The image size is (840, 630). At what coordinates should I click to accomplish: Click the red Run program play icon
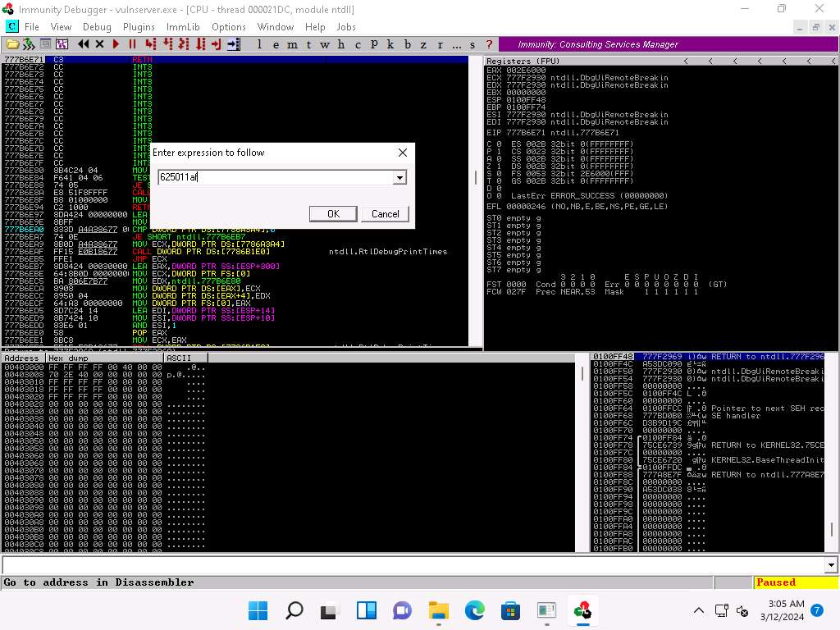click(116, 44)
